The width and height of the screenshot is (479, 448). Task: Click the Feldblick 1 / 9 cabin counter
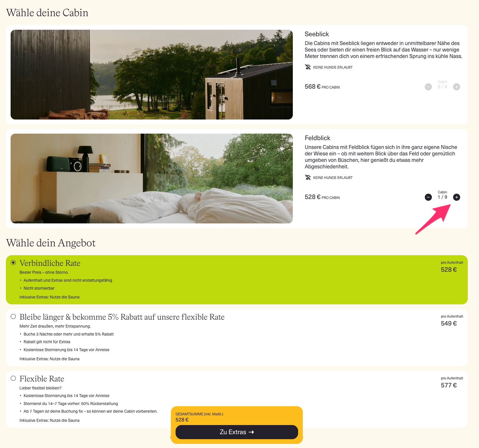pos(442,197)
